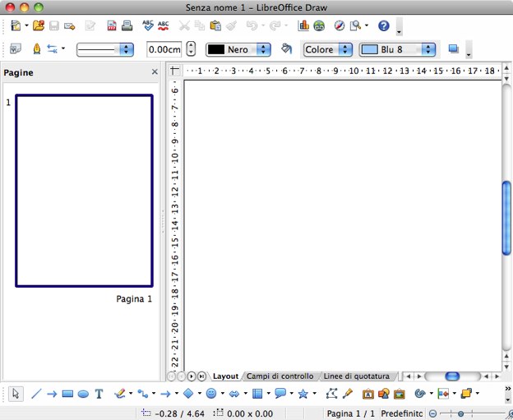Image resolution: width=513 pixels, height=420 pixels.
Task: Export directly as PDF
Action: pos(112,25)
